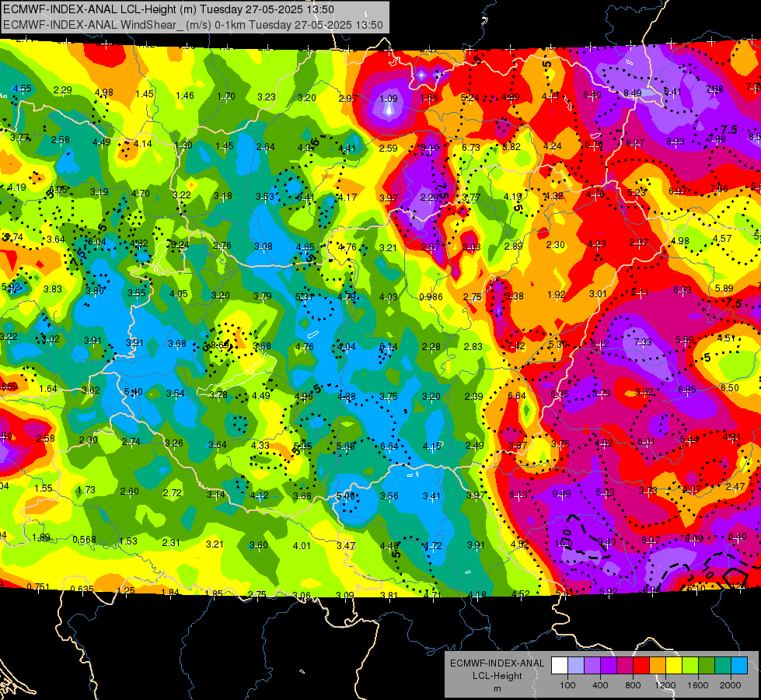The image size is (761, 700).
Task: Click the teal green legend swatch
Action: pos(723,666)
